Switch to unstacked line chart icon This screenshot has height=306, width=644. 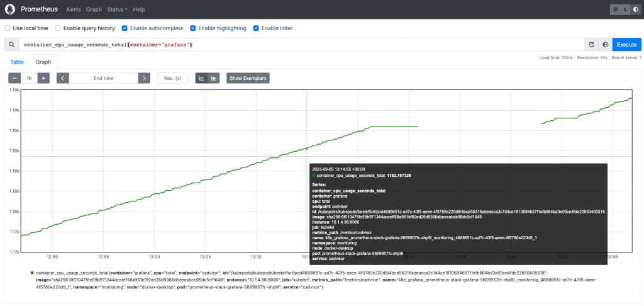[x=202, y=78]
